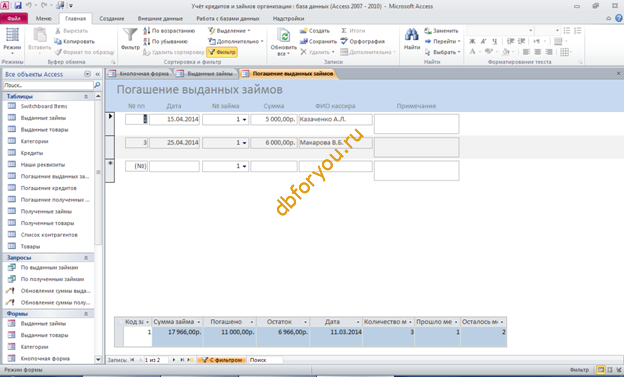
Task: Go to next record navigation button
Action: (x=174, y=360)
